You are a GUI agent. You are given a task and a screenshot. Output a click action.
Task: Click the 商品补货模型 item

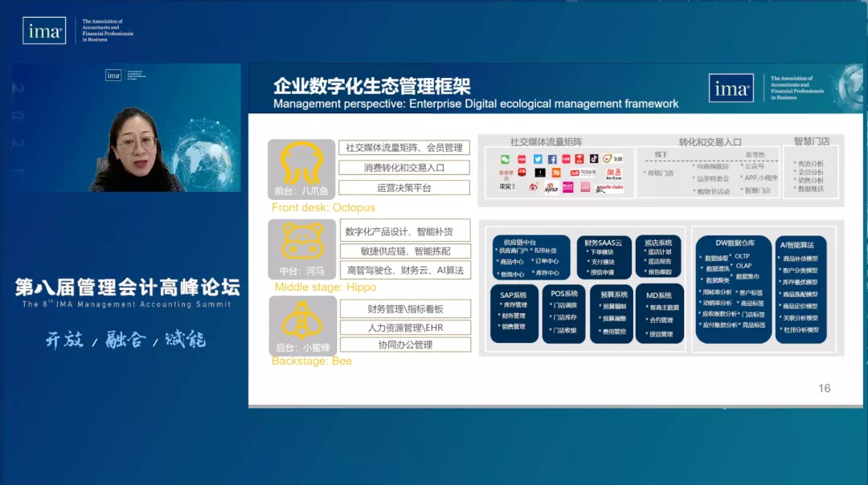(800, 259)
